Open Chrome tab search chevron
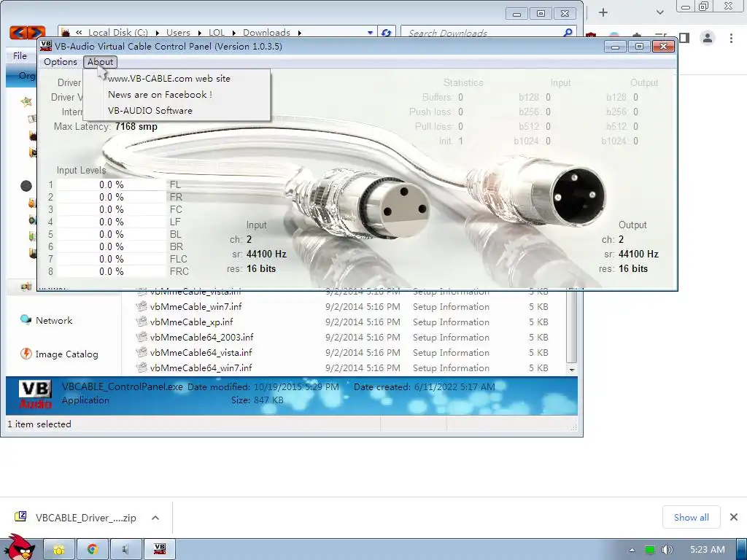 (x=659, y=12)
